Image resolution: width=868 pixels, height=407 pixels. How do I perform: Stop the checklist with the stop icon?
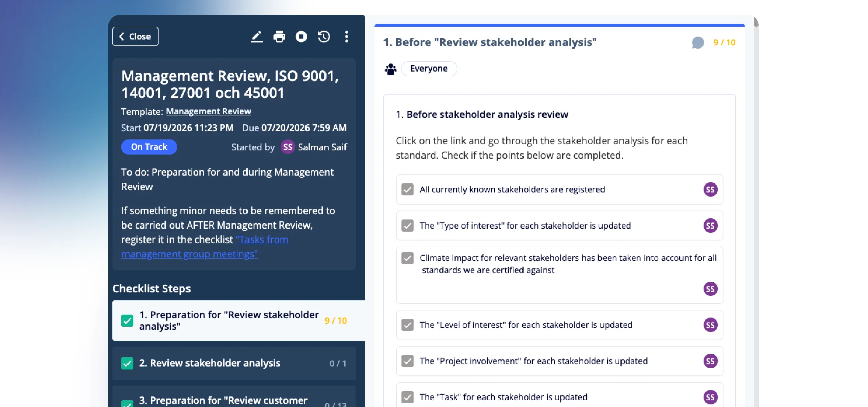point(301,36)
